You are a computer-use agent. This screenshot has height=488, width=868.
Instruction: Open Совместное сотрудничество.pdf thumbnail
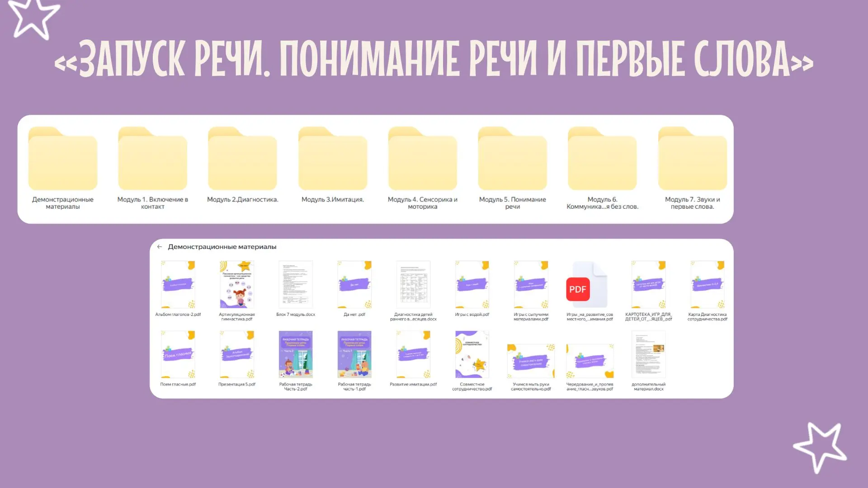(472, 354)
